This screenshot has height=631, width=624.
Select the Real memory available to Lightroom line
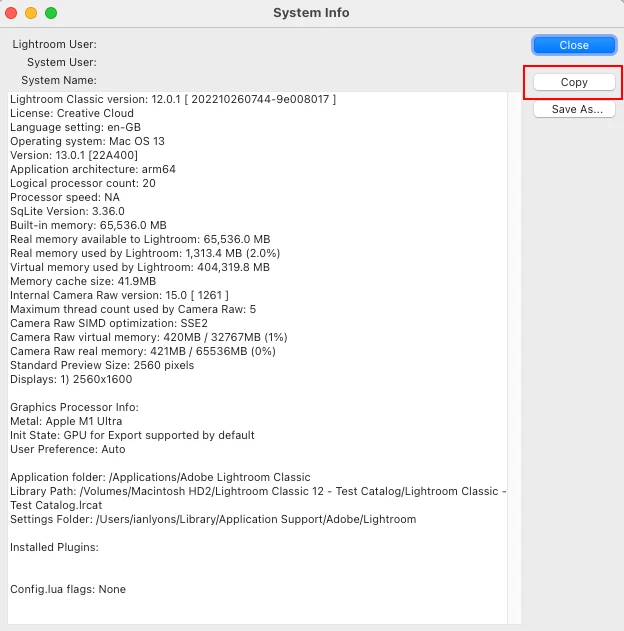(x=140, y=239)
